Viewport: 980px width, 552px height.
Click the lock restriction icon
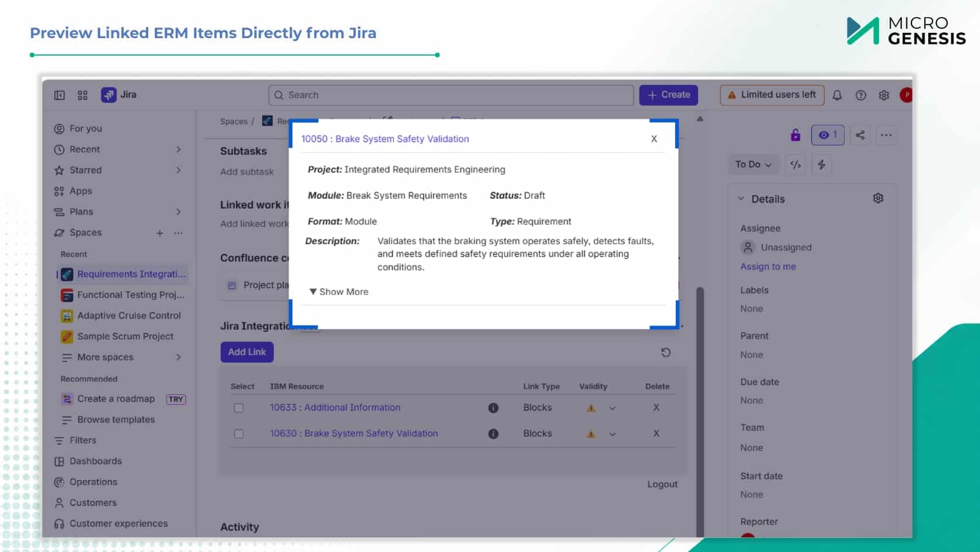795,135
